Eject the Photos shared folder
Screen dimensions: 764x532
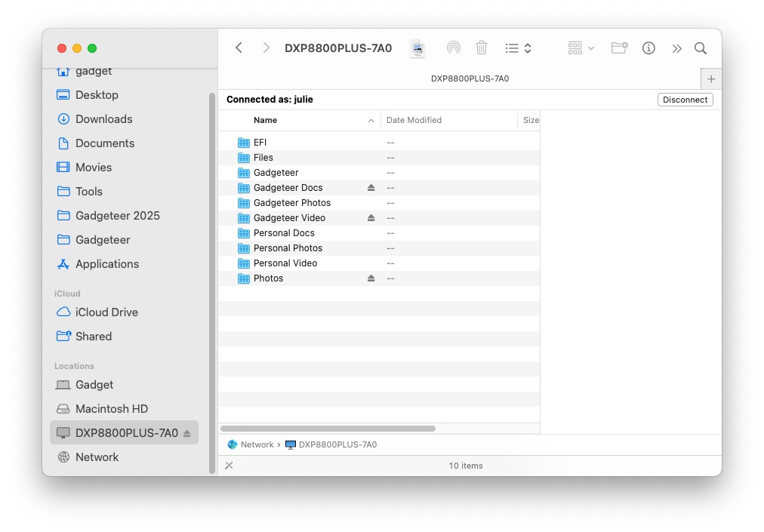click(371, 278)
